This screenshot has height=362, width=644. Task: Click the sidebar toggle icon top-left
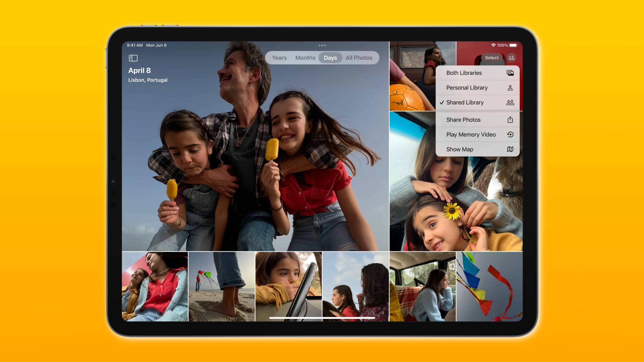click(133, 58)
